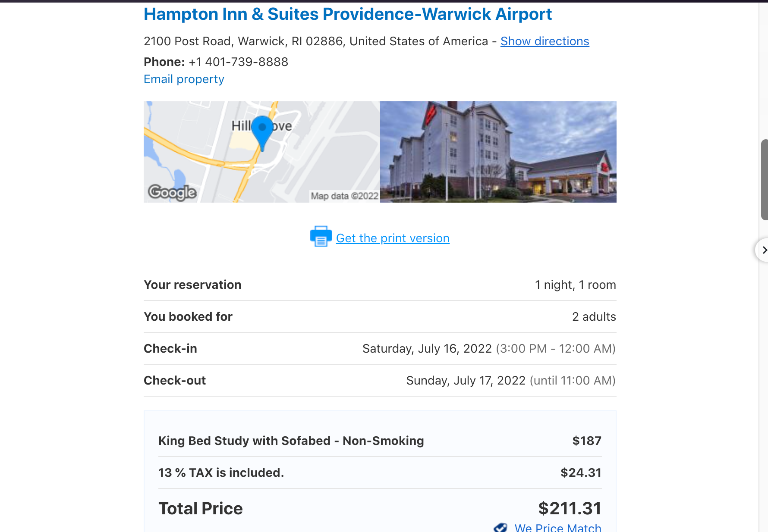
Task: Click the blue location pin on the map
Action: click(262, 130)
